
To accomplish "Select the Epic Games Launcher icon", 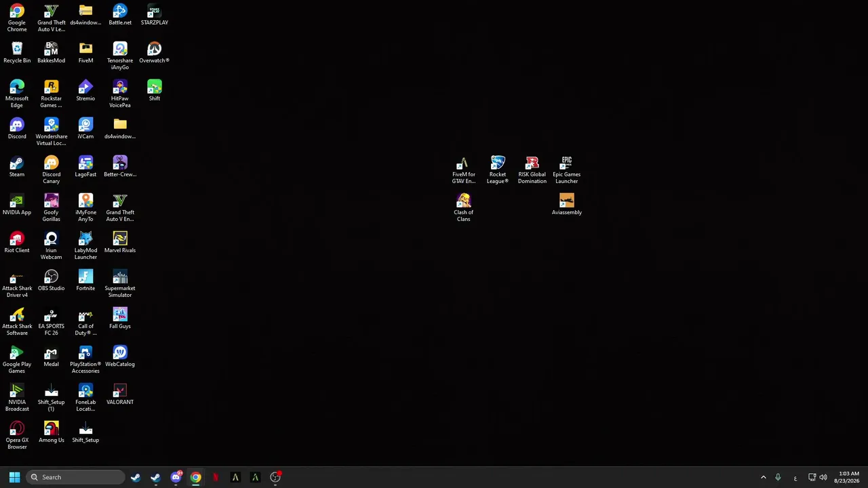I will (567, 170).
